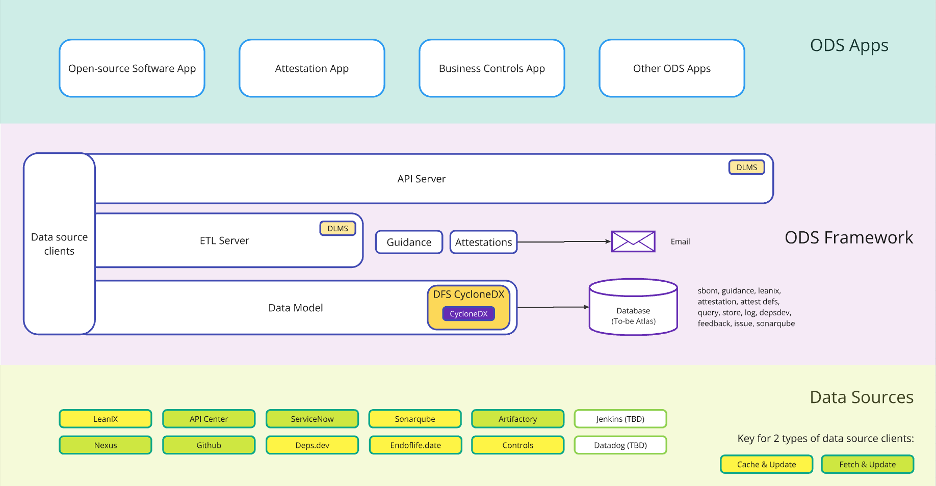Viewport: 936px width, 486px height.
Task: Click the API Center data source
Action: (x=209, y=419)
